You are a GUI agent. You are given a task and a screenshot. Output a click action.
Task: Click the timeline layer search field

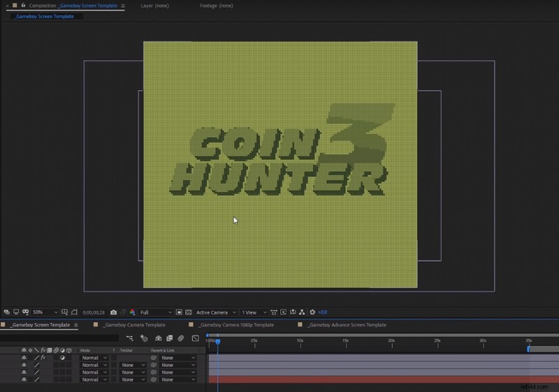(59, 337)
